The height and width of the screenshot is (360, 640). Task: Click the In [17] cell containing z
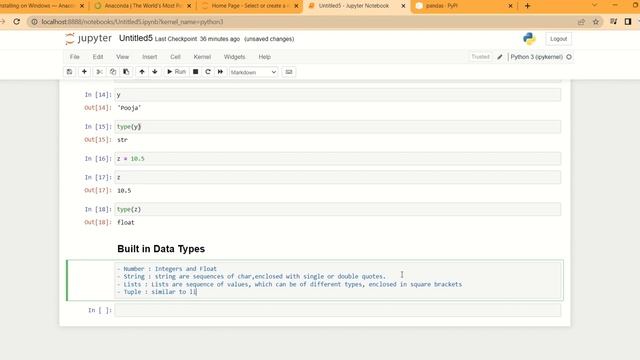pos(338,177)
